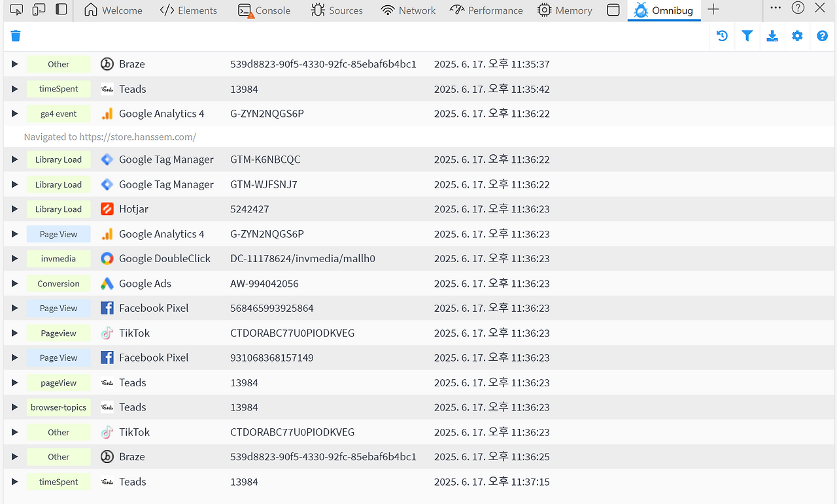Viewport: 837px width, 504px height.
Task: Click the 'Google DoubleClick' provider name
Action: point(165,259)
